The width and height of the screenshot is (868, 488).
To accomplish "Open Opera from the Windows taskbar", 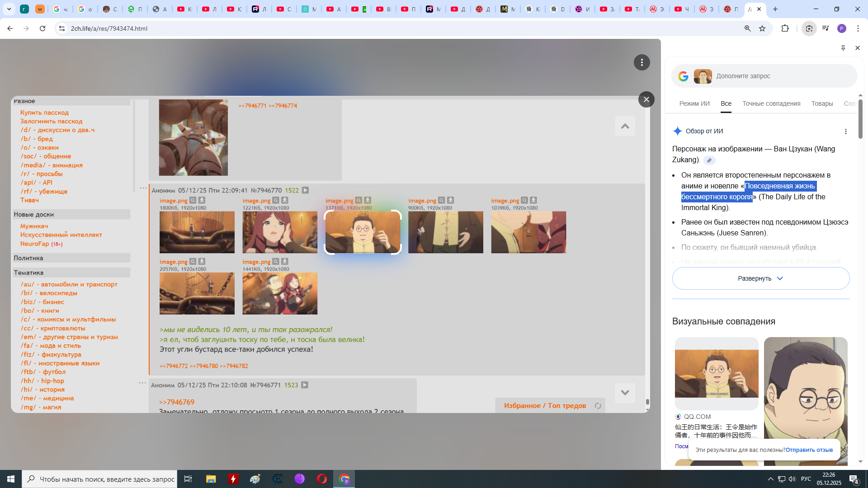I will (x=321, y=479).
